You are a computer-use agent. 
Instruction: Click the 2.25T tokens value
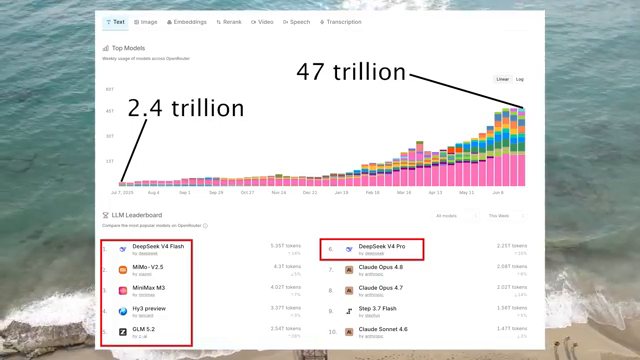pos(512,246)
